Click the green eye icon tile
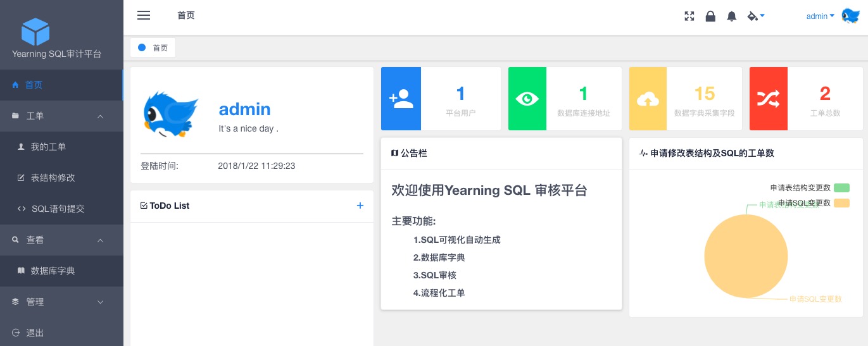Viewport: 868px width, 346px height. coord(527,99)
